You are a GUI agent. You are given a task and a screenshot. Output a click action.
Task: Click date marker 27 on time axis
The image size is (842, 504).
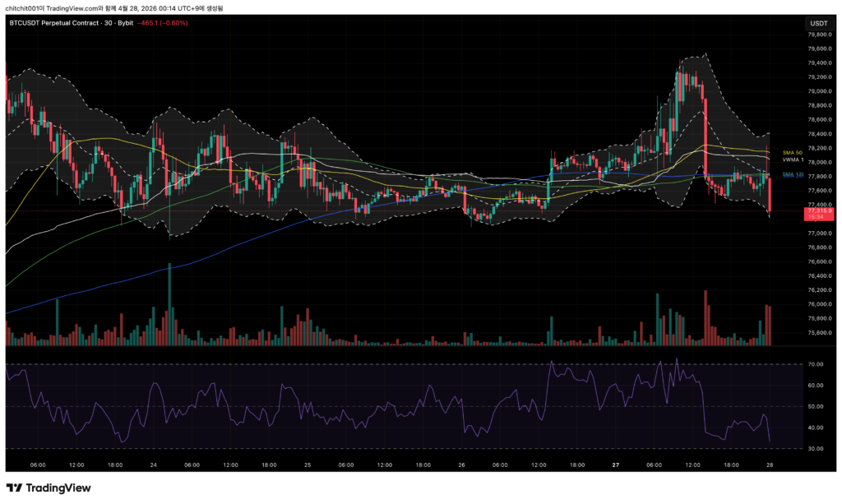click(615, 465)
